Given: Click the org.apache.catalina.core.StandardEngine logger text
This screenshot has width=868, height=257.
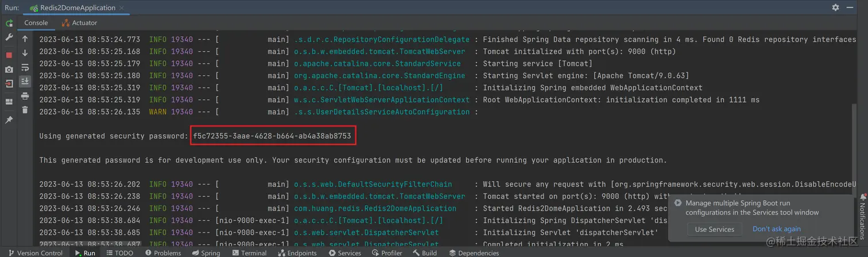Looking at the screenshot, I should pyautogui.click(x=379, y=76).
